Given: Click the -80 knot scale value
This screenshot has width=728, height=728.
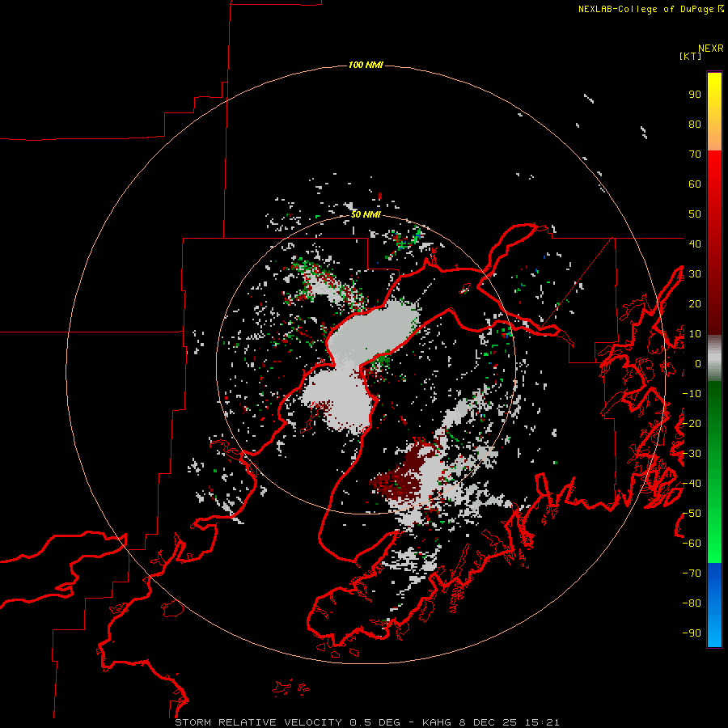Looking at the screenshot, I should 692,603.
